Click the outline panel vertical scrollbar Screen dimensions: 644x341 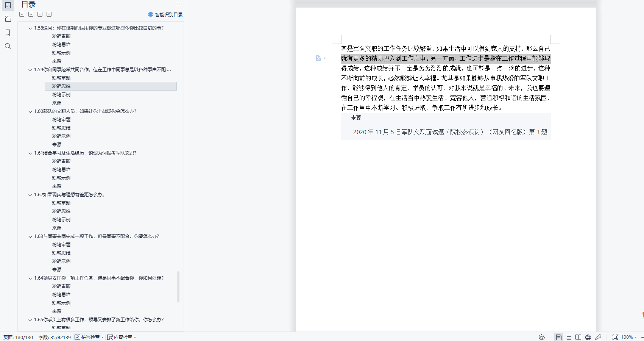pos(178,286)
